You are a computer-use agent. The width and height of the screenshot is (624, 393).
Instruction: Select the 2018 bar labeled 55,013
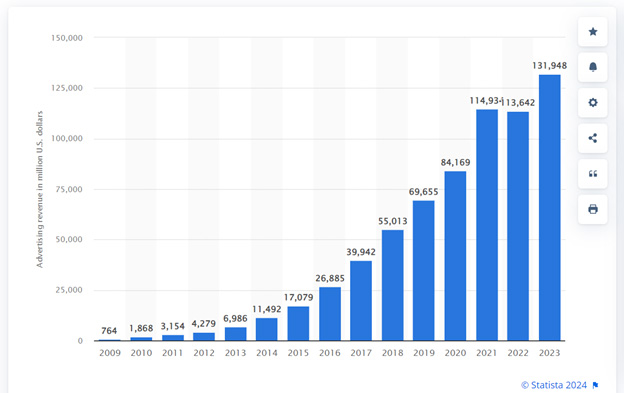coord(392,285)
